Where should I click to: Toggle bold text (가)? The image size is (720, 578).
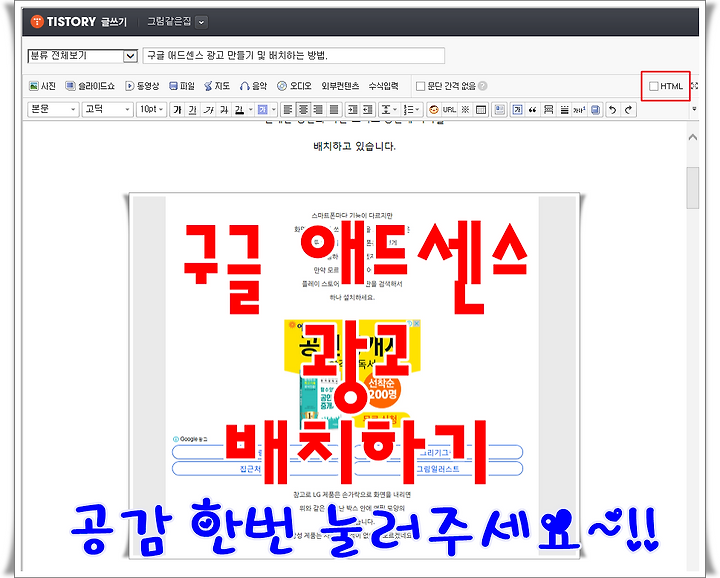[x=178, y=110]
